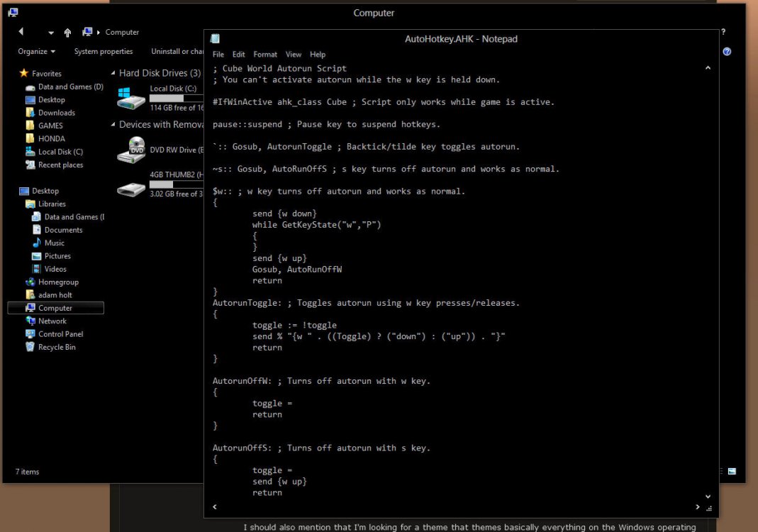Open Downloads folder in Favorites
Screen dimensions: 758x532
point(57,113)
